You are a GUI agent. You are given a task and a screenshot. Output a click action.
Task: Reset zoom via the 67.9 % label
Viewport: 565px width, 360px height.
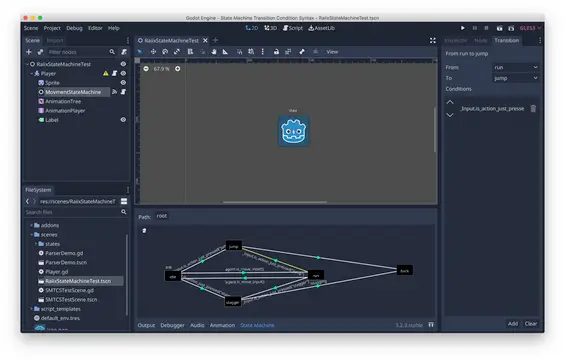click(161, 69)
